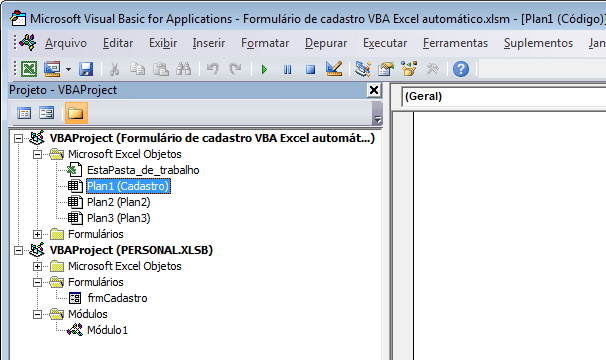
Task: Open the (Geral) object combo box
Action: [504, 96]
